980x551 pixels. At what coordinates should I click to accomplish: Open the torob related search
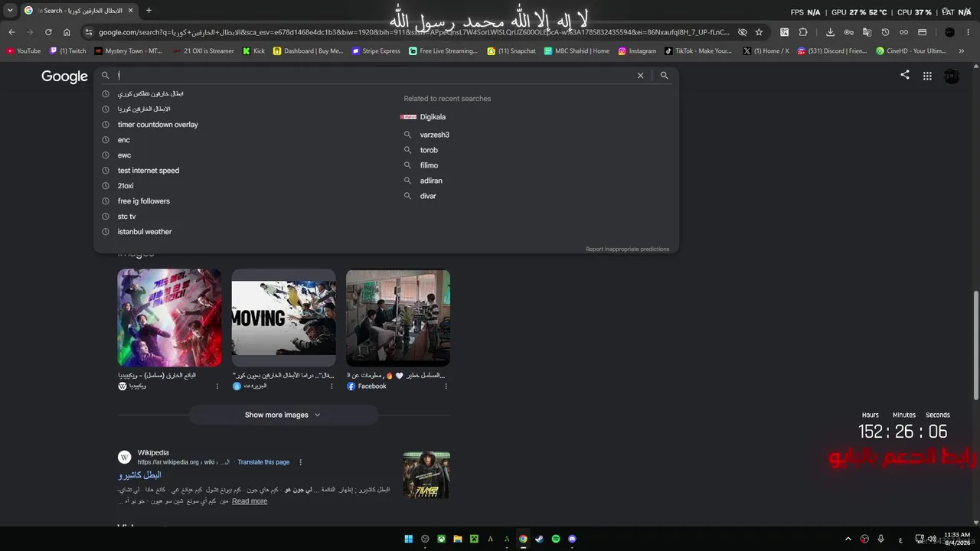point(429,150)
